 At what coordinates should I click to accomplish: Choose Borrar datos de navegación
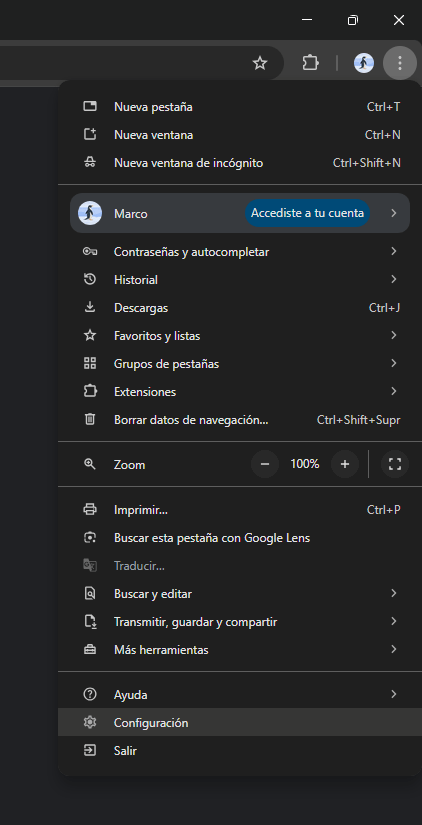(x=239, y=419)
